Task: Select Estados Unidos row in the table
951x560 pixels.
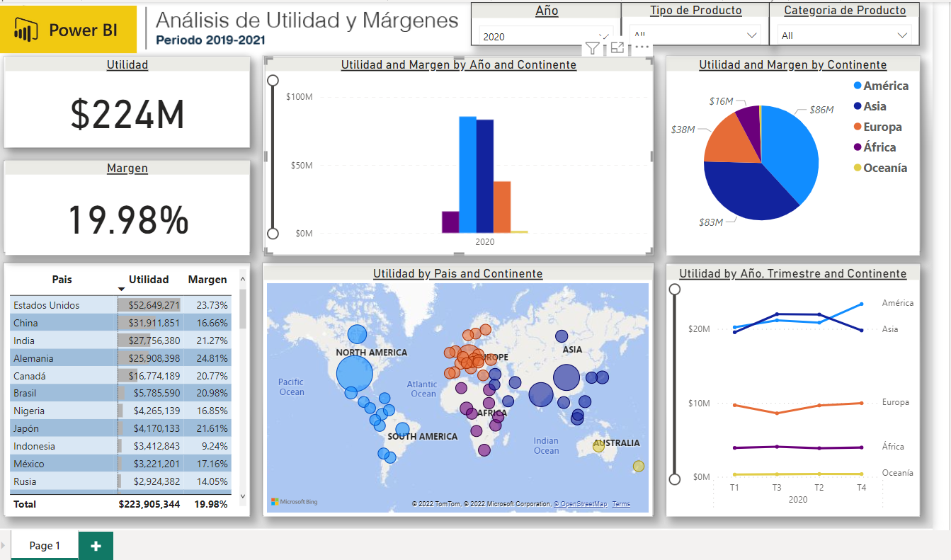Action: click(47, 305)
